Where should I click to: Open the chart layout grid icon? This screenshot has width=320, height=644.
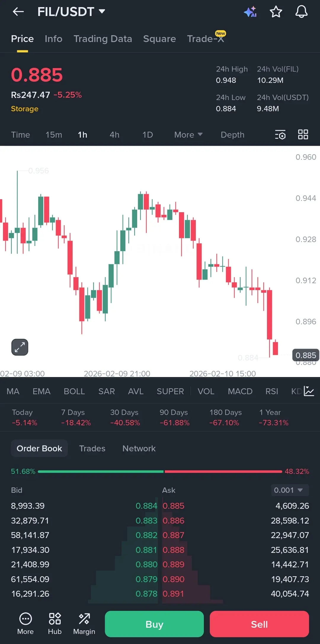[x=303, y=135]
